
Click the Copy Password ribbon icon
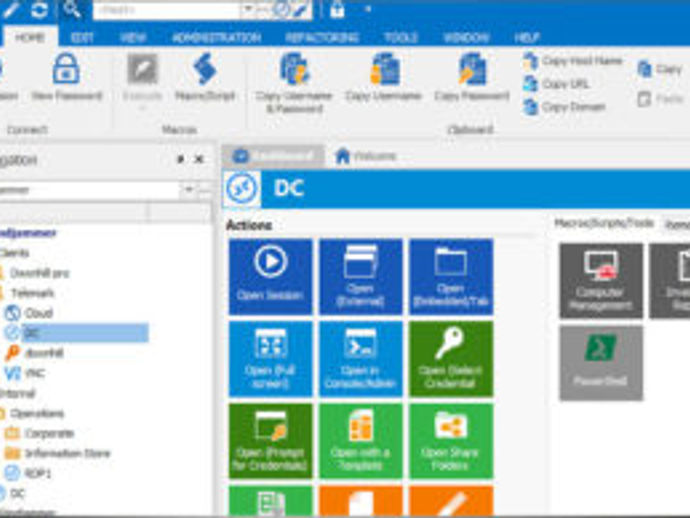[472, 69]
